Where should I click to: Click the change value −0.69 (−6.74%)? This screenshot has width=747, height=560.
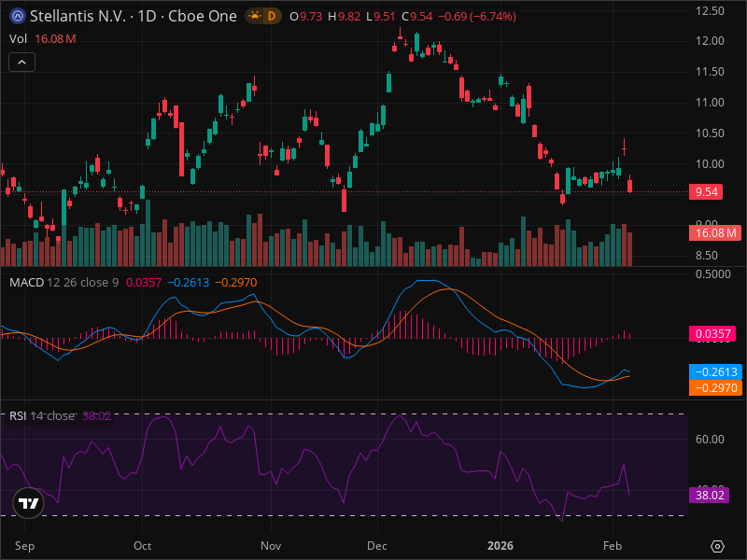click(477, 16)
